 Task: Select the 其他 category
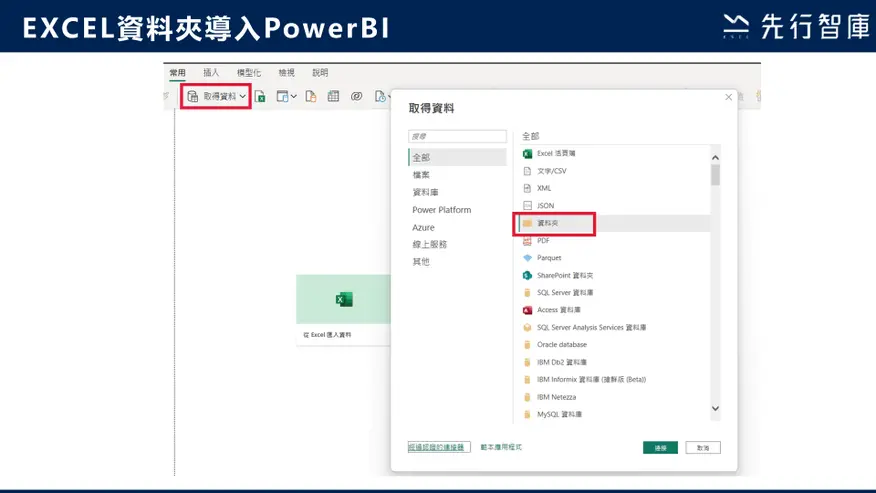[x=421, y=262]
